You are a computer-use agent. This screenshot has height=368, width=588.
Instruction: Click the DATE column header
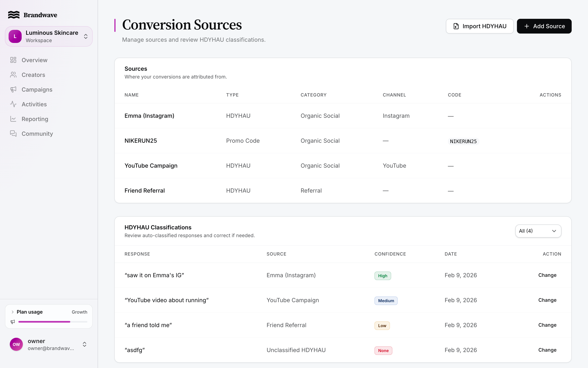[x=450, y=254]
